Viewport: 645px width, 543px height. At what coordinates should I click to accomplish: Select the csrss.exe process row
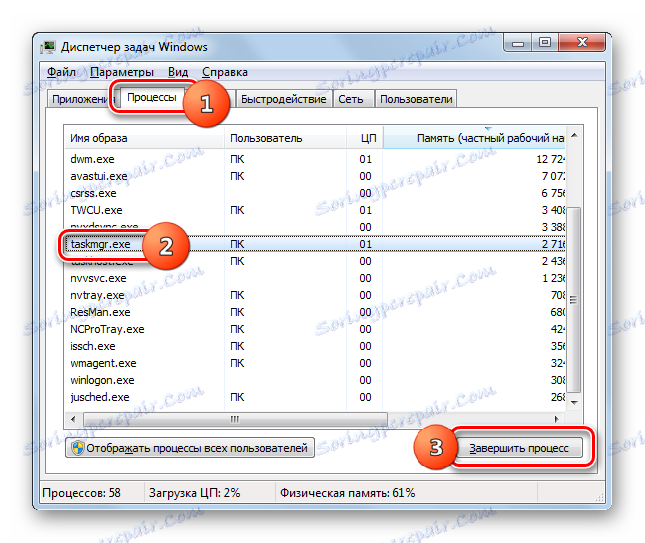pos(315,193)
